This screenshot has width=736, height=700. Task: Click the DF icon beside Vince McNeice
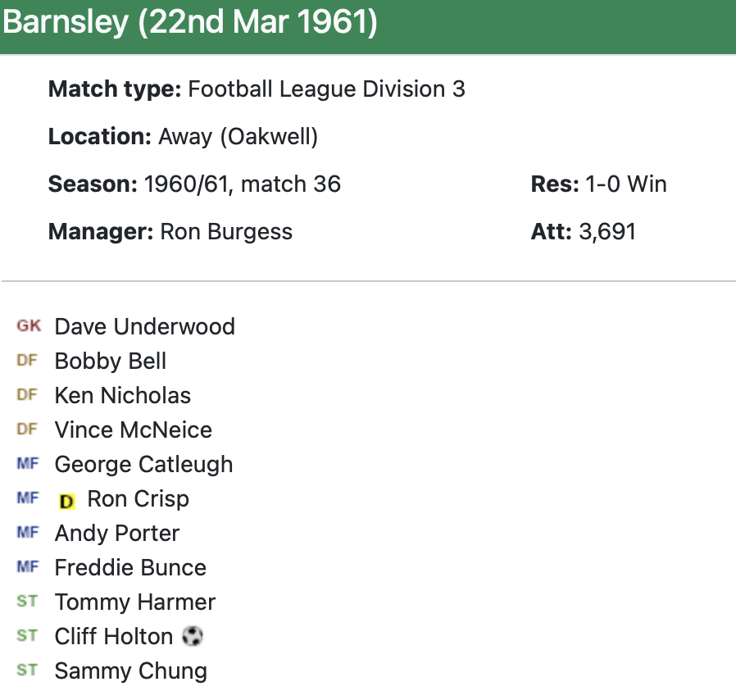[x=28, y=430]
